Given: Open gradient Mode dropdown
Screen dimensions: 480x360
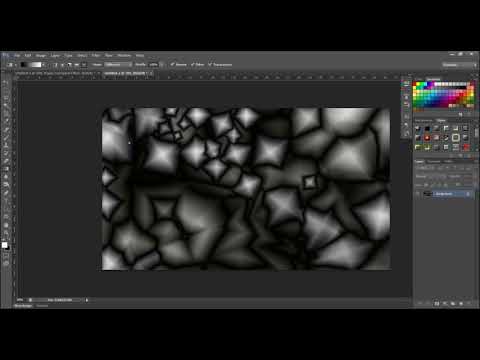Looking at the screenshot, I should (x=119, y=65).
